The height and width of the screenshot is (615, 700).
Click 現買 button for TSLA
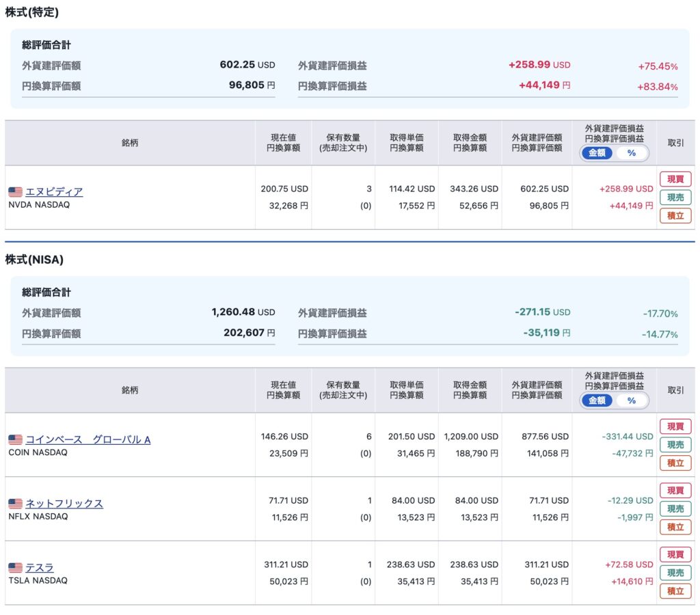point(675,554)
